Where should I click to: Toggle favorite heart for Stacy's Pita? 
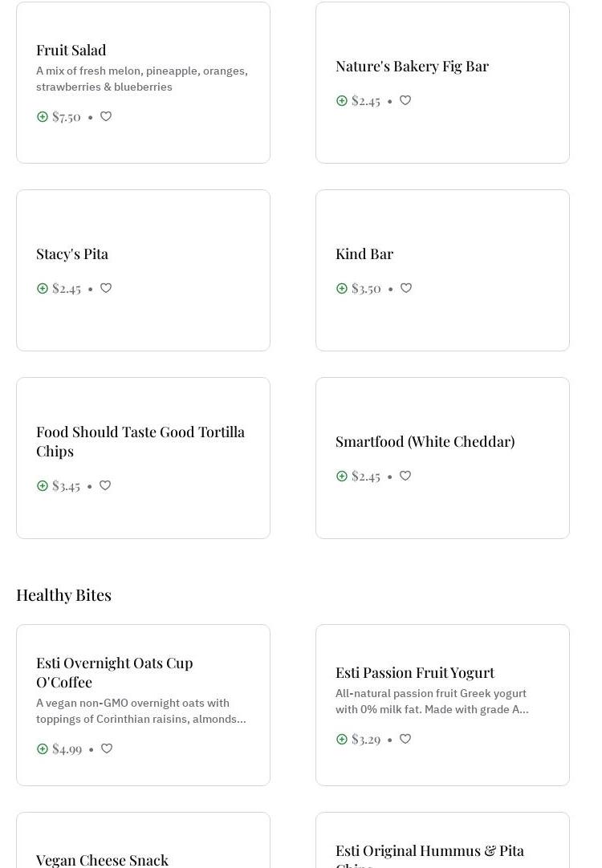pyautogui.click(x=106, y=289)
